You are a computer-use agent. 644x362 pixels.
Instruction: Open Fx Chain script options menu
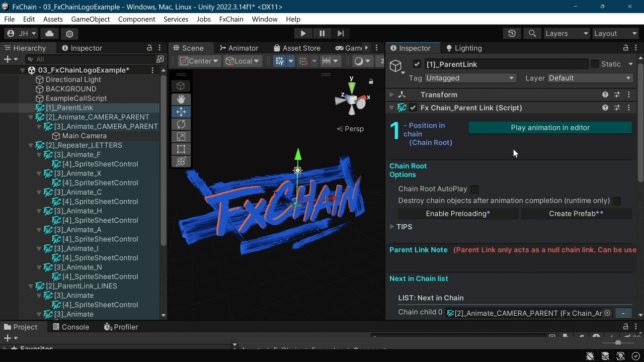628,108
